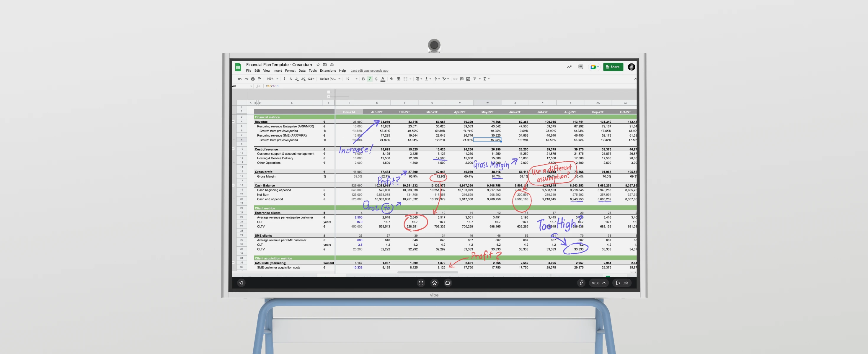Toggle bold formatting
The height and width of the screenshot is (354, 868).
tap(363, 79)
